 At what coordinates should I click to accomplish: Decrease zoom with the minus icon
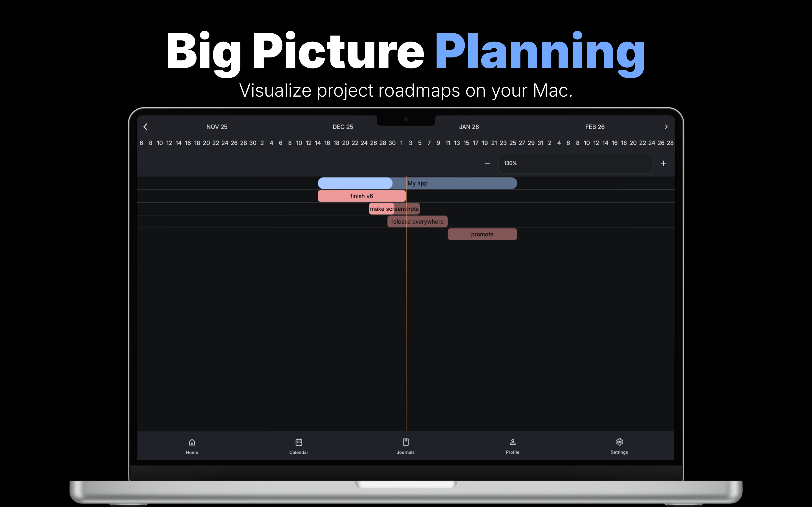tap(487, 163)
